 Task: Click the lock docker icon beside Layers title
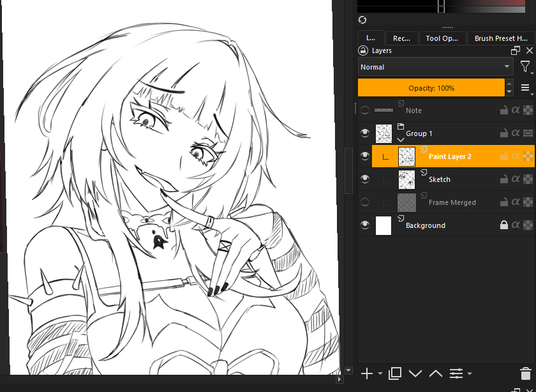(x=362, y=50)
